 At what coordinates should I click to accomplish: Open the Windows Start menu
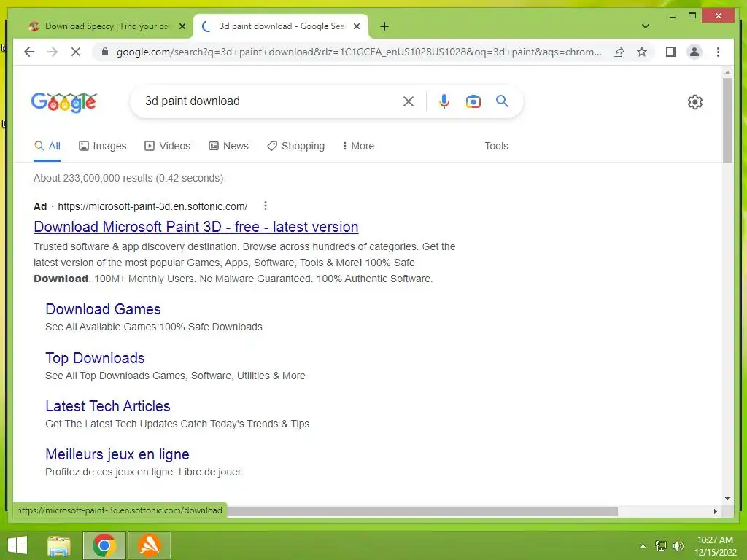pos(18,545)
